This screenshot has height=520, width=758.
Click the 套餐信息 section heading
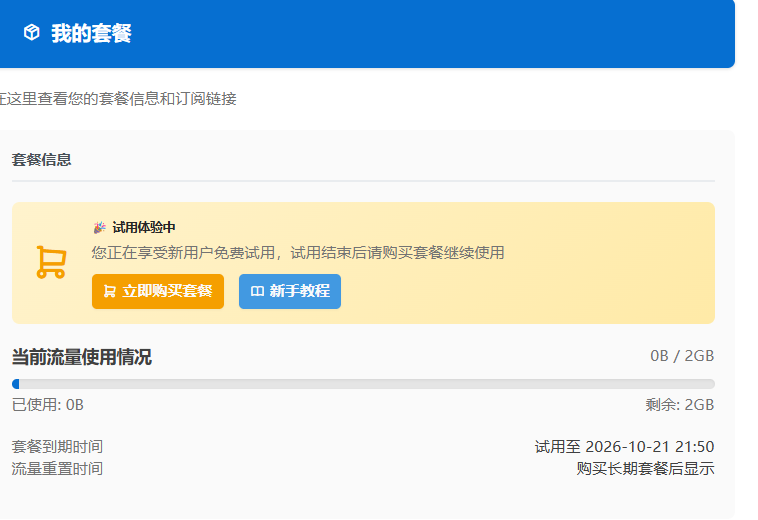tap(42, 160)
